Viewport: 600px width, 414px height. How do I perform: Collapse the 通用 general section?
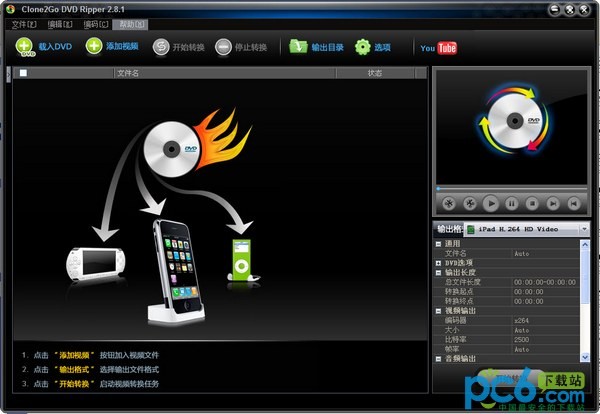439,244
